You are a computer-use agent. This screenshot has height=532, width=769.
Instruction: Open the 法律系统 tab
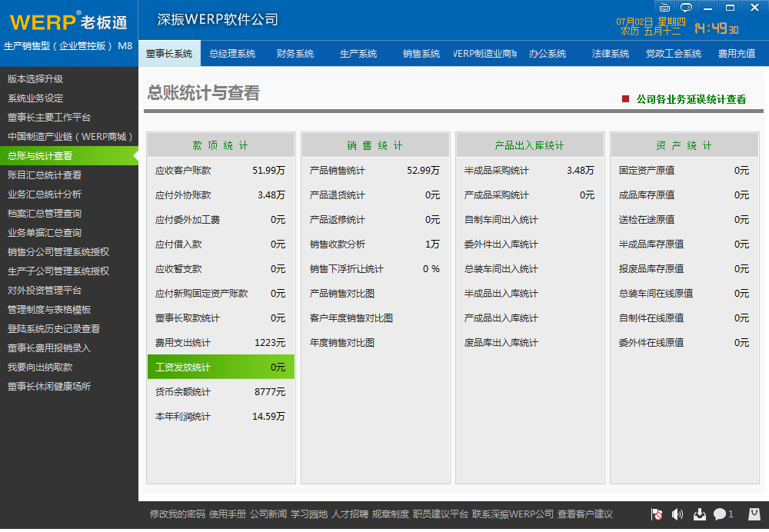(x=611, y=54)
